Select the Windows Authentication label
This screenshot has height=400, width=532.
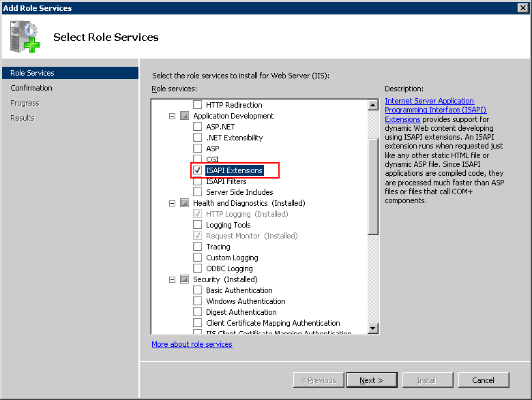tap(246, 301)
